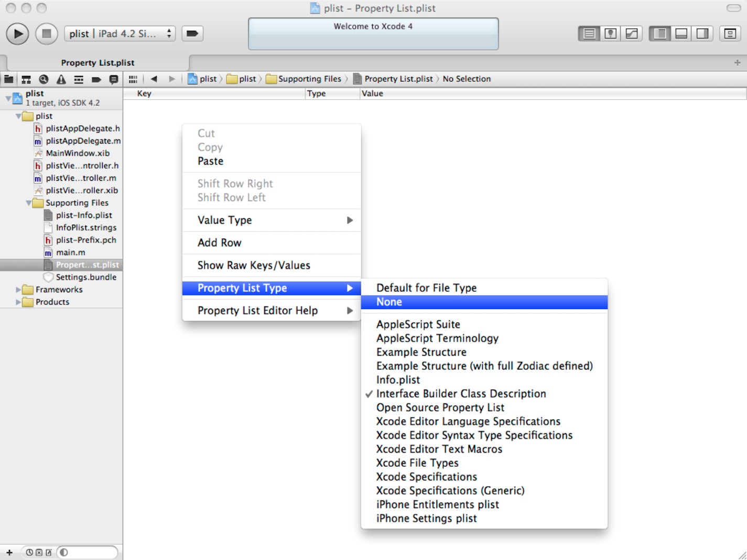This screenshot has width=747, height=560.
Task: Toggle the Debug area view button
Action: [681, 34]
